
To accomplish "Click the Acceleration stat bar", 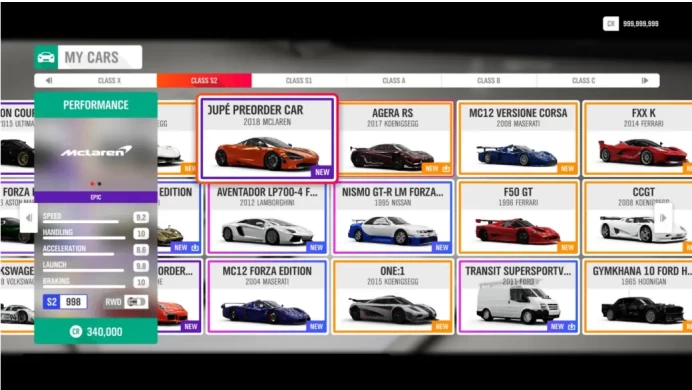I will tap(79, 254).
